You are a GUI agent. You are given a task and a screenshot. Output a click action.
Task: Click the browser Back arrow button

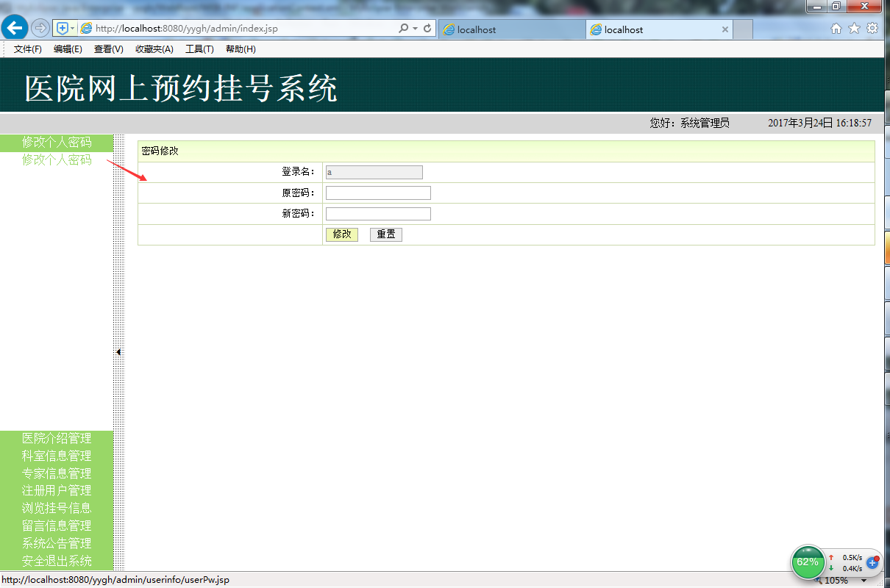tap(15, 28)
